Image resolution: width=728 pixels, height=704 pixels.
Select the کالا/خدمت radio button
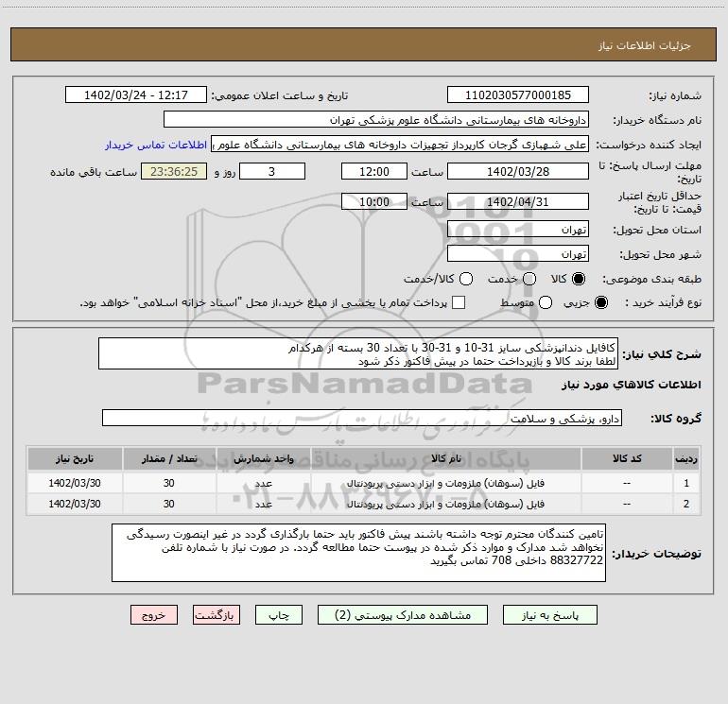(466, 279)
